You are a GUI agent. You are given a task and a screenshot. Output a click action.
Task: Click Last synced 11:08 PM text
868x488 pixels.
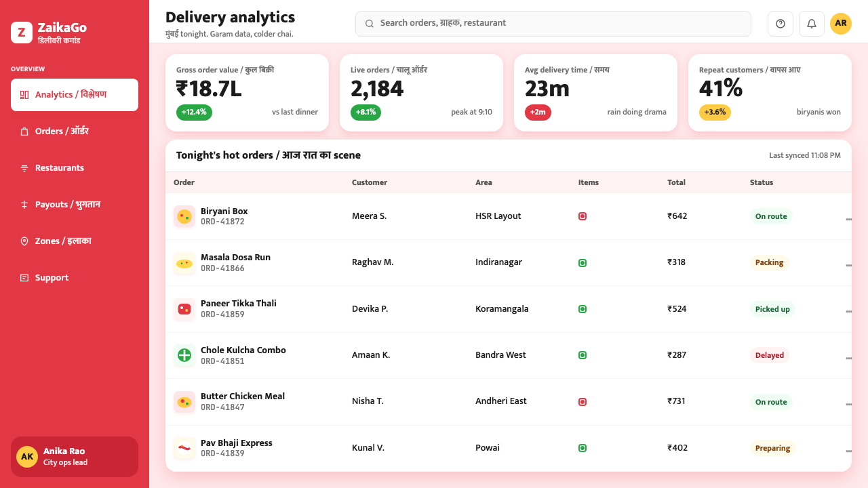tap(805, 156)
